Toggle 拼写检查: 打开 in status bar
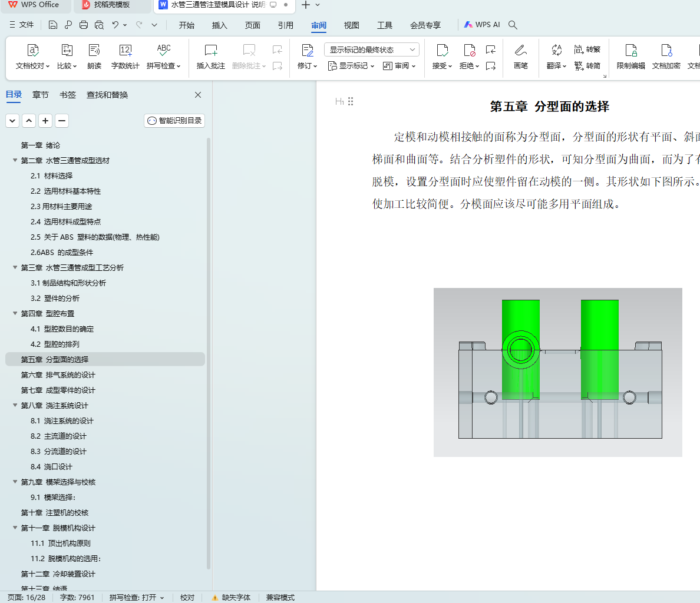The width and height of the screenshot is (700, 603). point(137,597)
